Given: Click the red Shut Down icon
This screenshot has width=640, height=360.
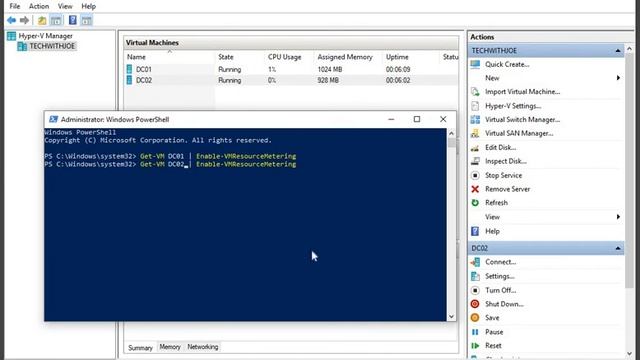Looking at the screenshot, I should coord(475,304).
